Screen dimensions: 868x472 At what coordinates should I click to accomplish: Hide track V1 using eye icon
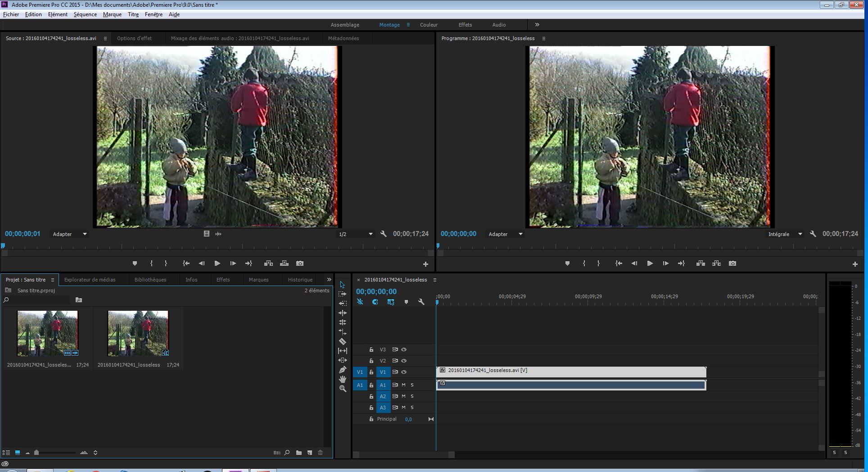pyautogui.click(x=404, y=372)
